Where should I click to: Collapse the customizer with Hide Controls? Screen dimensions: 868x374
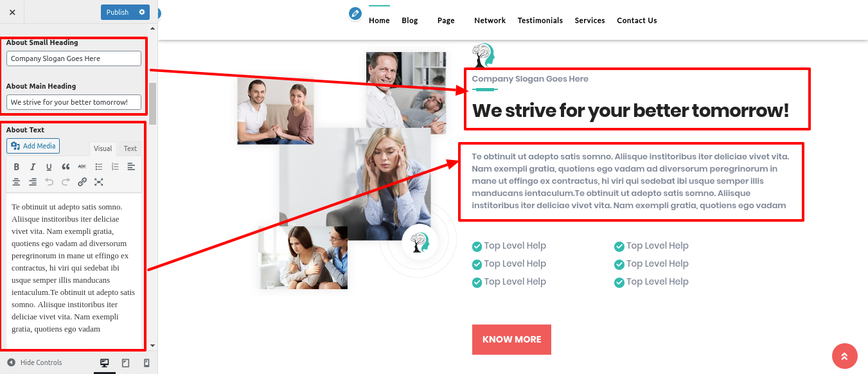35,362
